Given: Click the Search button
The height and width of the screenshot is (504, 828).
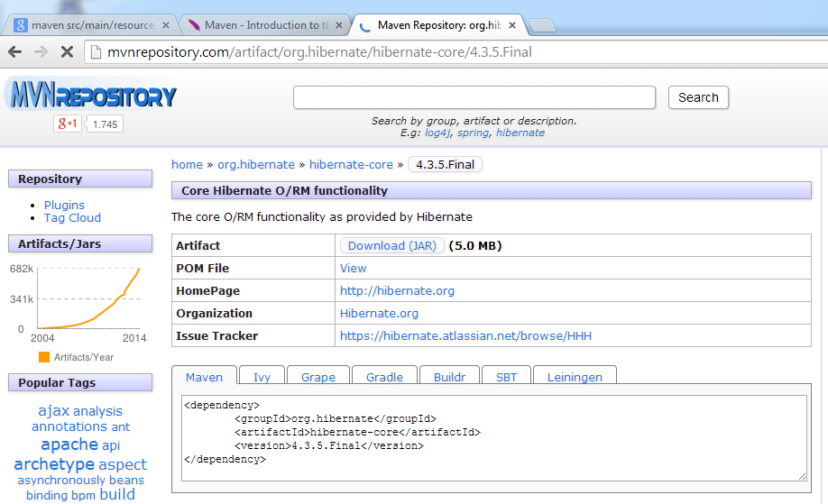Looking at the screenshot, I should click(x=698, y=97).
